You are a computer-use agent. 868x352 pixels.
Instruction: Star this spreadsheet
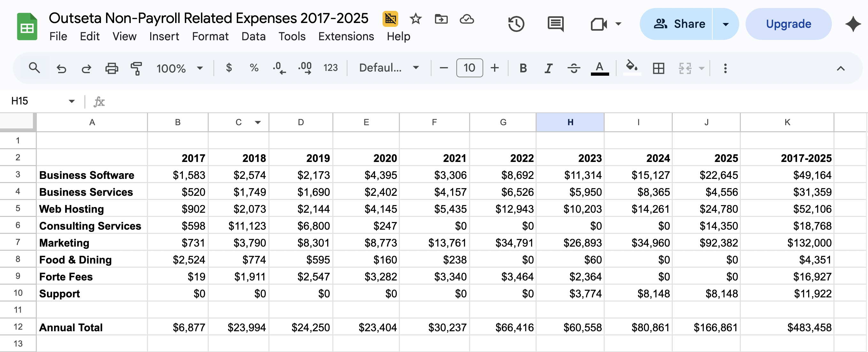click(415, 19)
